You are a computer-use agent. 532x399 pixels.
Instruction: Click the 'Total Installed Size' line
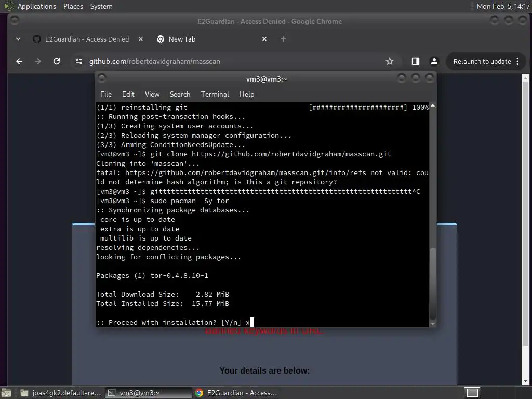click(163, 303)
